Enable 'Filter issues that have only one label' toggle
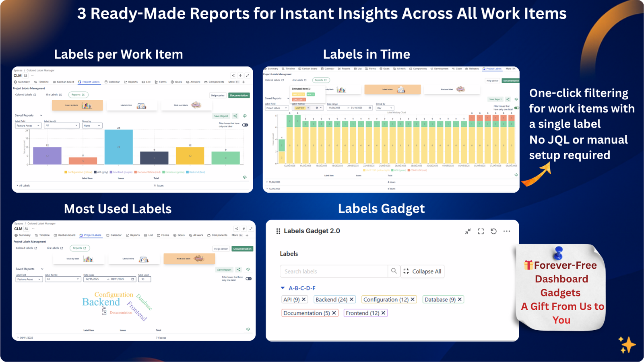 pyautogui.click(x=245, y=125)
